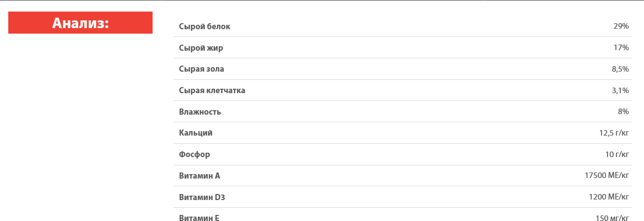Select the Фосфор row label
The height and width of the screenshot is (221, 644).
pyautogui.click(x=194, y=154)
